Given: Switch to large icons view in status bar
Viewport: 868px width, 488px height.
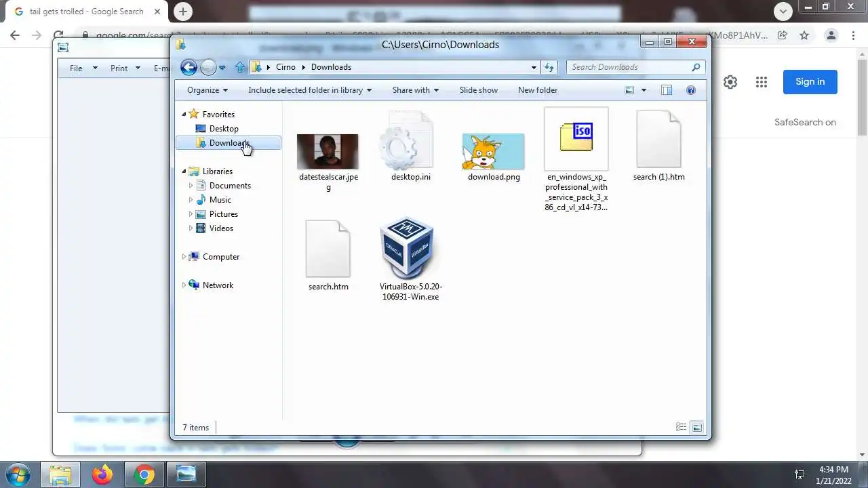Looking at the screenshot, I should click(x=696, y=427).
